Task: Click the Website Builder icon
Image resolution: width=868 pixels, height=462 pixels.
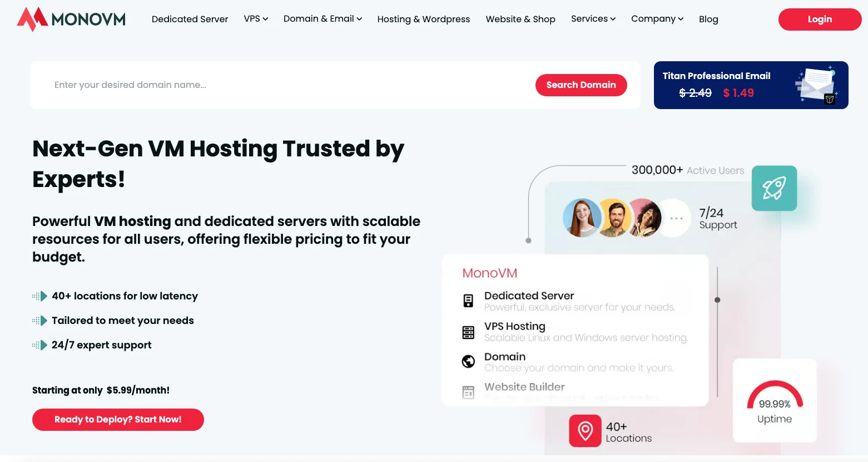Action: pos(469,392)
